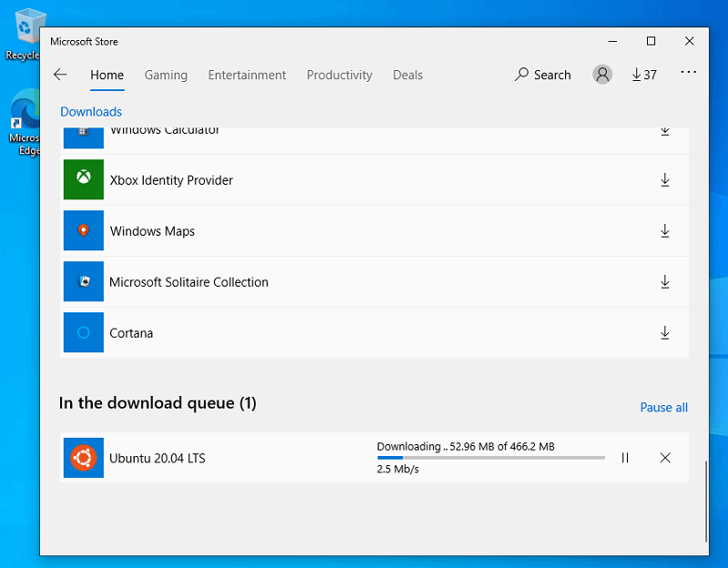Switch to the Gaming tab
The width and height of the screenshot is (728, 568).
click(166, 75)
